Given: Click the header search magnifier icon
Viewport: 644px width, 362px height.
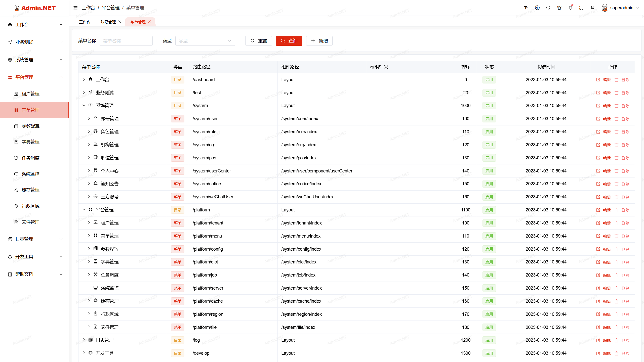Looking at the screenshot, I should [548, 8].
